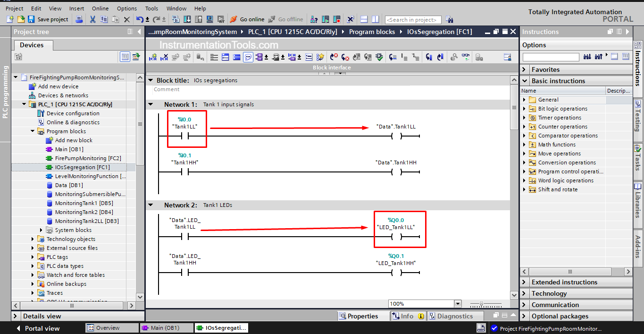Click the Delete X icon in main toolbar
This screenshot has width=644, height=334.
click(x=126, y=19)
